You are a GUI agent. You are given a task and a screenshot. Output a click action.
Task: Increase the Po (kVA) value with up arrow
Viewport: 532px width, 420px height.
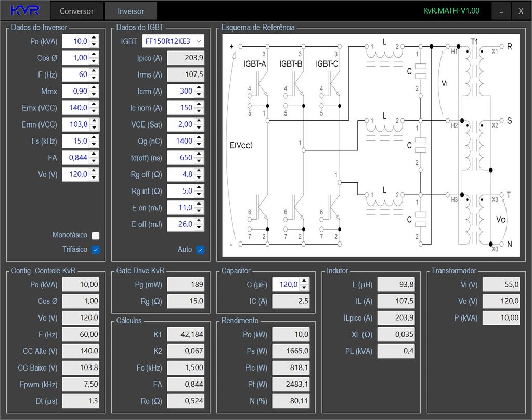[94, 38]
